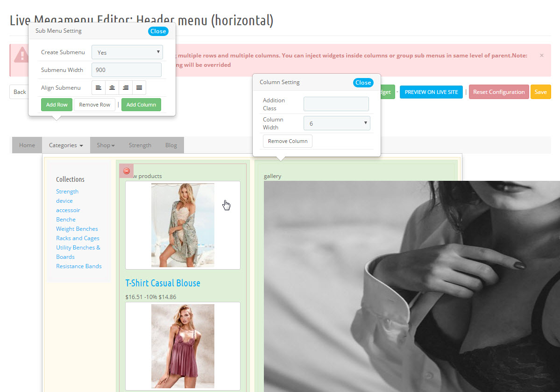Open the Home menu item
Screen dimensions: 560x392
(27, 145)
